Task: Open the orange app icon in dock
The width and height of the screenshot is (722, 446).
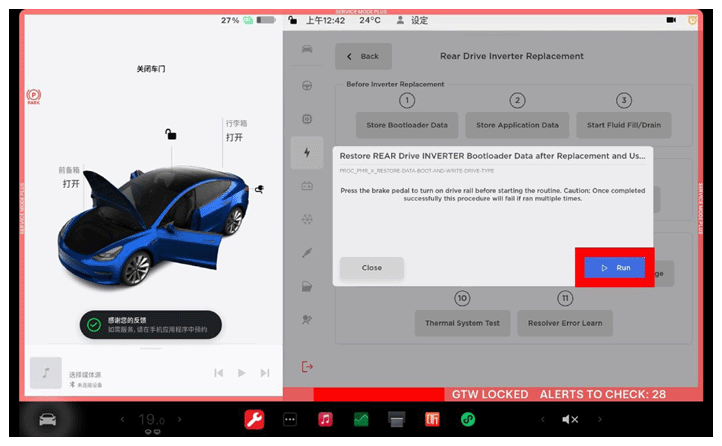Action: coord(432,419)
